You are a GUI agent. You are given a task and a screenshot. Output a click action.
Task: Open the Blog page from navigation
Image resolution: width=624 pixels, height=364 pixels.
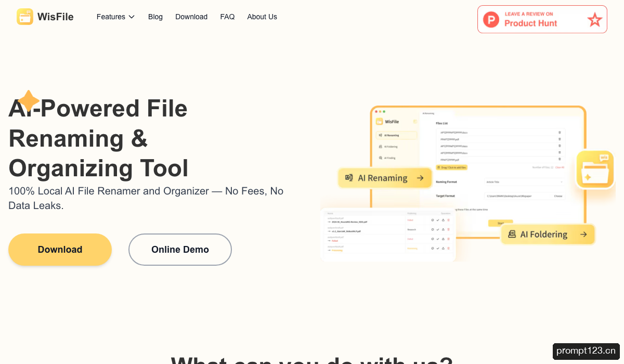pos(155,17)
